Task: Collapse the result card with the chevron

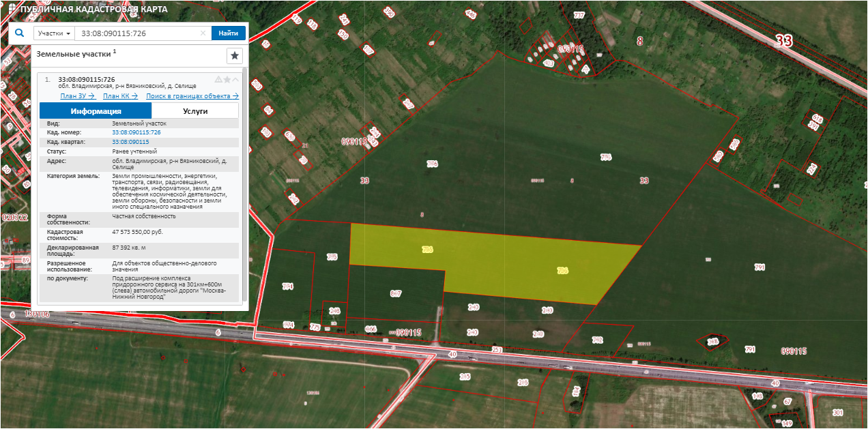Action: [x=236, y=80]
